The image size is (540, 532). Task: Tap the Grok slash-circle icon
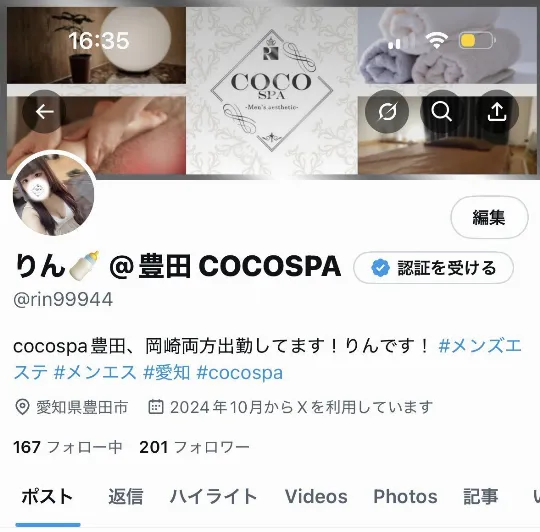click(387, 112)
